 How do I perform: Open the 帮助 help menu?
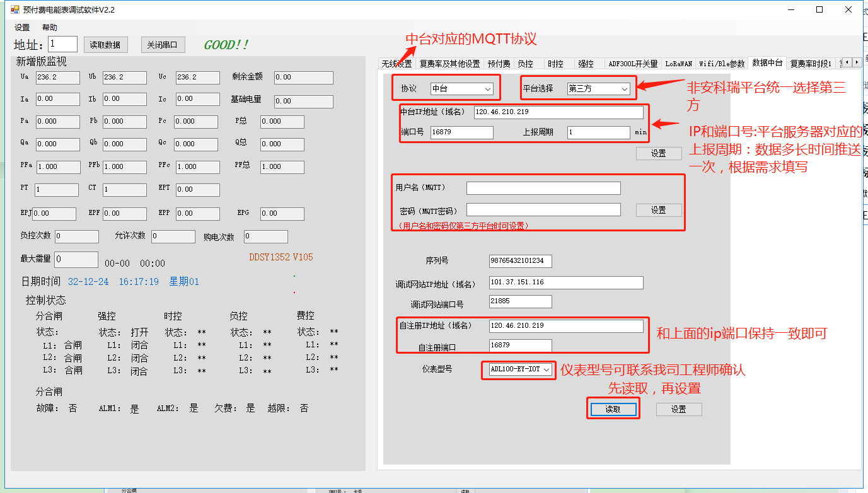click(x=50, y=28)
